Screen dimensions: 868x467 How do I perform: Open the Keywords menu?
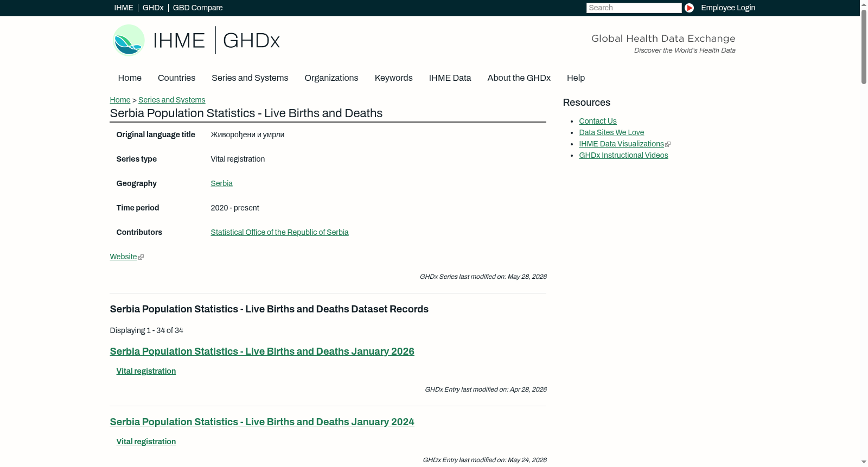394,78
